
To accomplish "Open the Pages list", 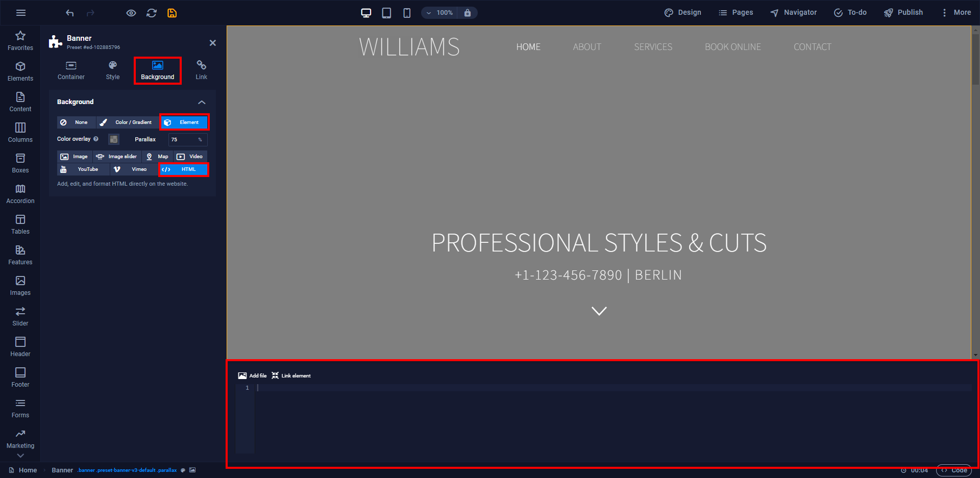I will click(x=736, y=13).
